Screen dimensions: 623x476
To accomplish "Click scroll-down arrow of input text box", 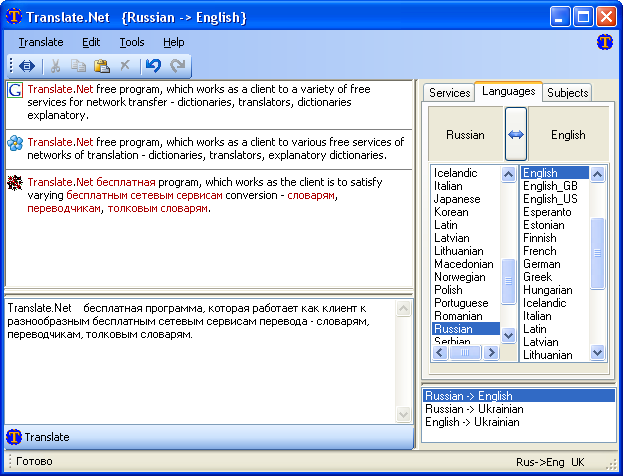I will tap(403, 415).
